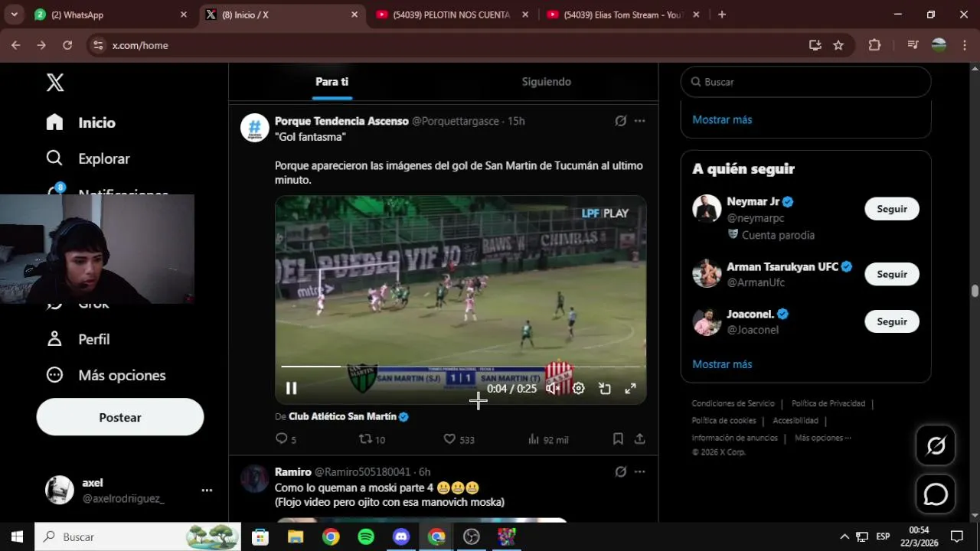Screen dimensions: 980x551
Task: Open Grok action on Porque Tendencia post
Action: pos(621,121)
